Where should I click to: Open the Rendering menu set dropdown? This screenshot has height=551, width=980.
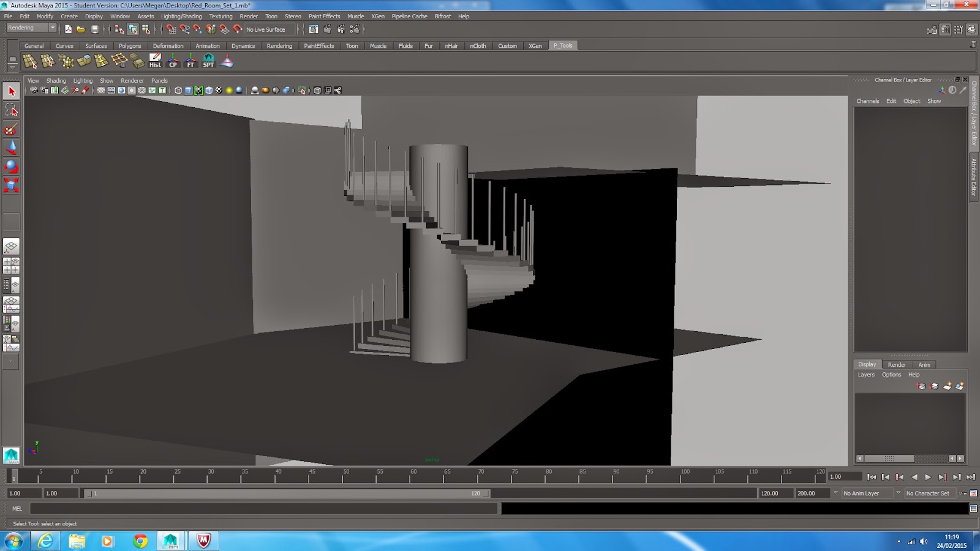point(53,28)
